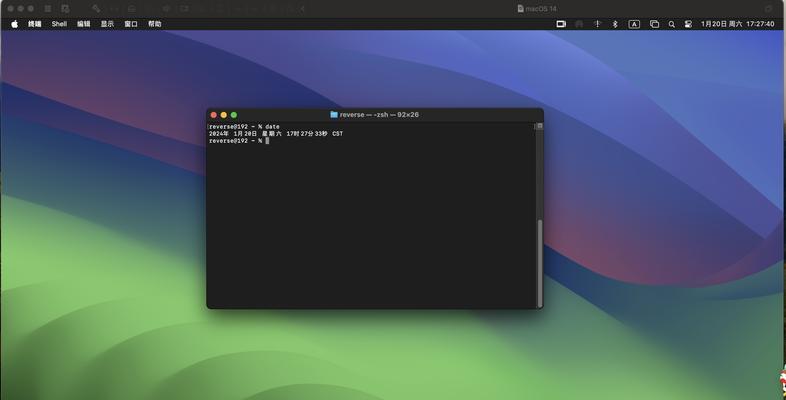Click the green full-screen button of Terminal
Image resolution: width=786 pixels, height=400 pixels.
click(235, 115)
